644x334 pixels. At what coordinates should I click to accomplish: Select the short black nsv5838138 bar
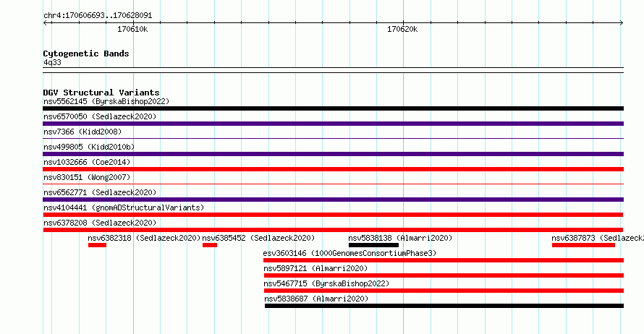point(374,245)
